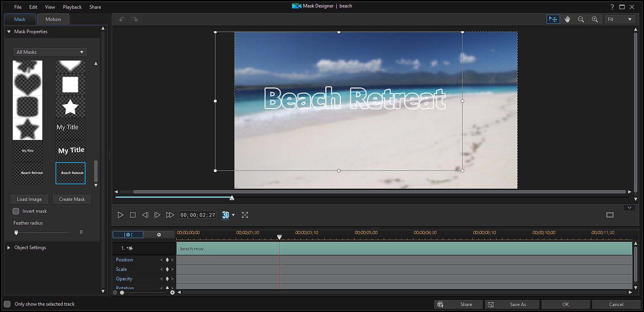Click the fast forward button

click(x=170, y=215)
